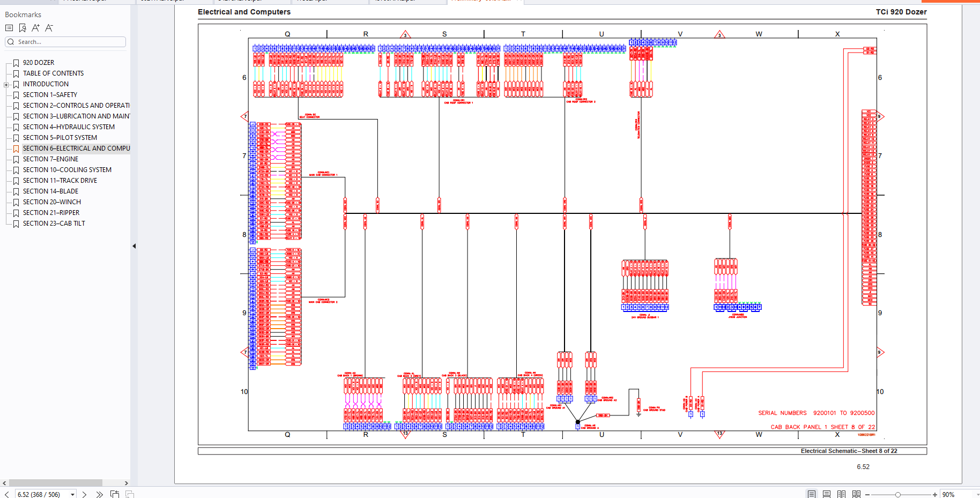Go to previous page arrow

(x=7, y=494)
